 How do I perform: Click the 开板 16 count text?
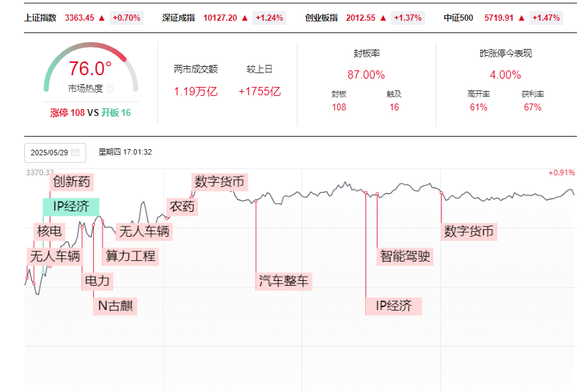(x=116, y=112)
